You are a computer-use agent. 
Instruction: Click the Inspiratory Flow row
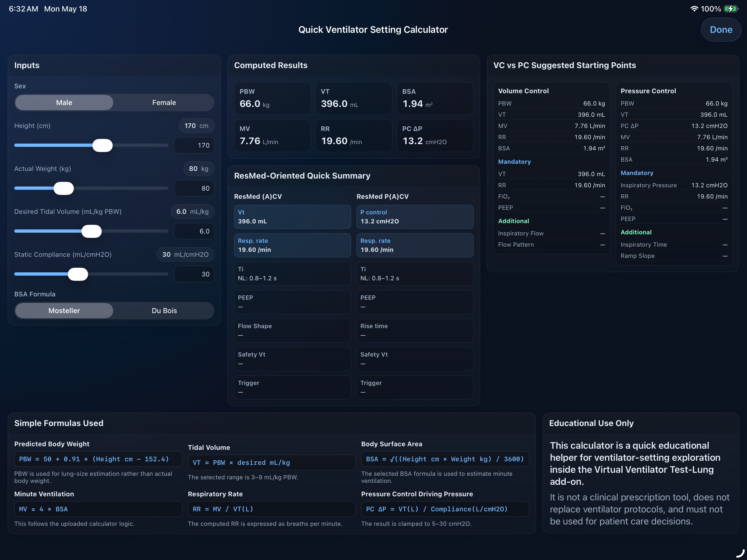click(552, 233)
